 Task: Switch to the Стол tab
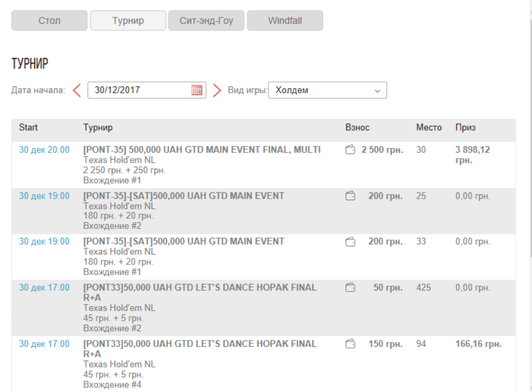[x=49, y=21]
